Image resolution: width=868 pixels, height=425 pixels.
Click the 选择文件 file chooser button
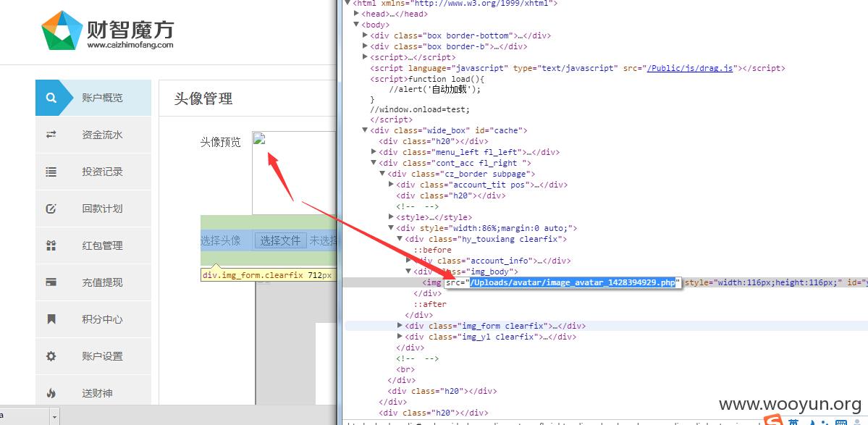[x=281, y=240]
